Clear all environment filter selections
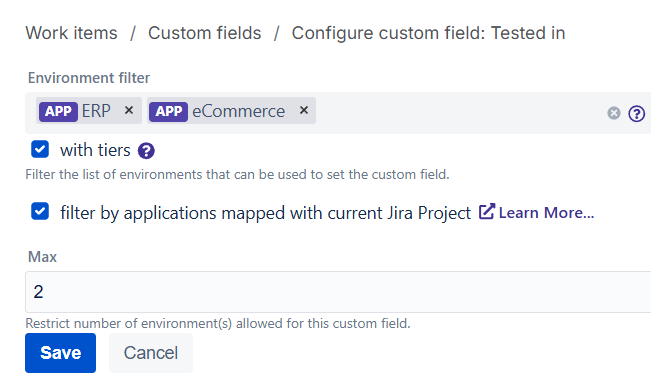 coord(614,113)
